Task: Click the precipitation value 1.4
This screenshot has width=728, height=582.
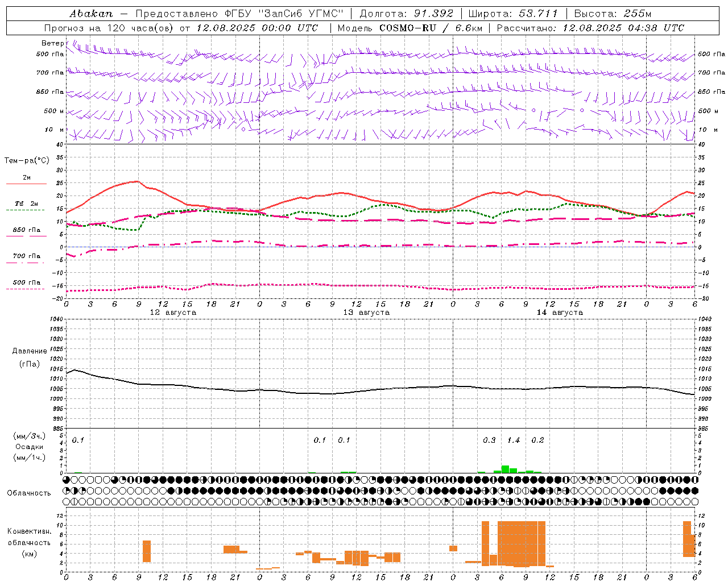Action: [514, 440]
